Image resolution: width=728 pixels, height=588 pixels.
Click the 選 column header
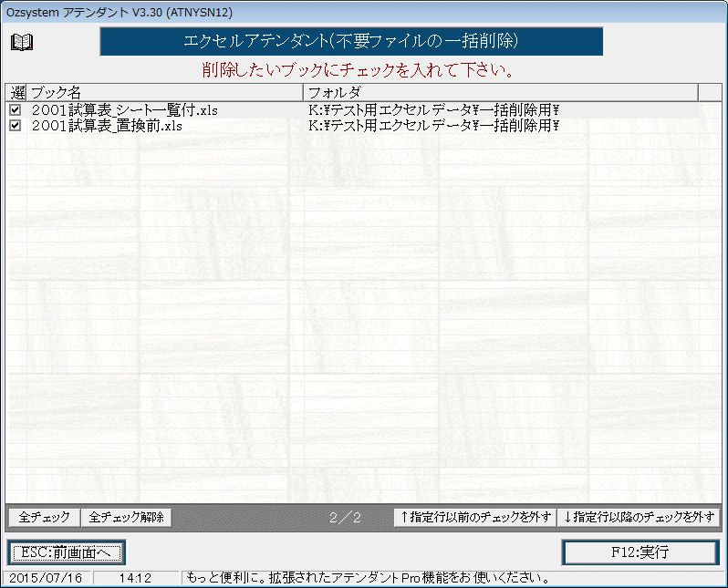(x=17, y=92)
